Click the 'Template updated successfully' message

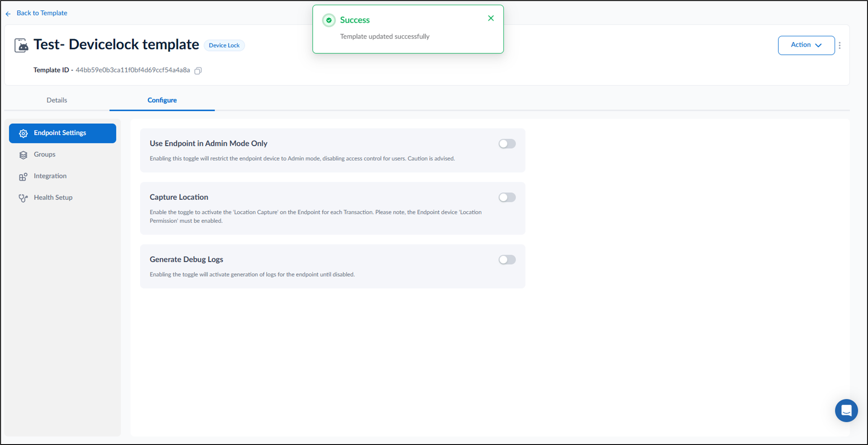[385, 36]
